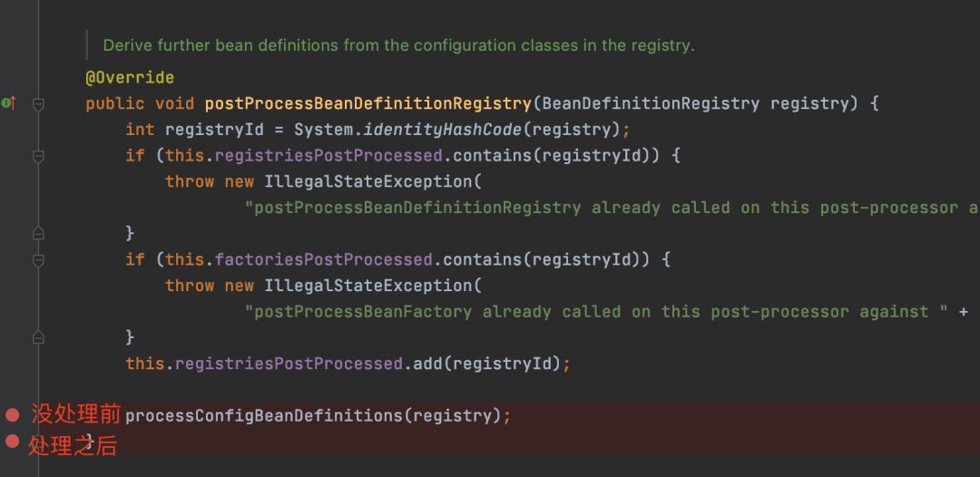Toggle the breakpoint beside the method's closing brace
Viewport: 980px width, 477px height.
tap(12, 442)
